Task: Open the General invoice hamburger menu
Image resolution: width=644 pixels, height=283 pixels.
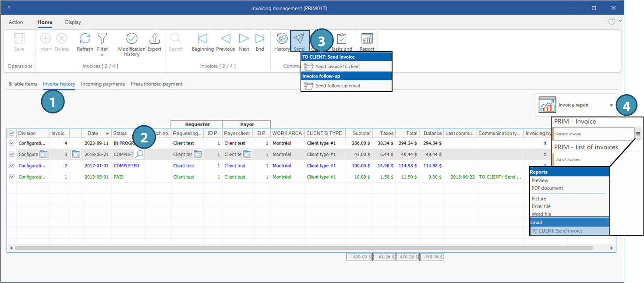Action: pyautogui.click(x=638, y=134)
